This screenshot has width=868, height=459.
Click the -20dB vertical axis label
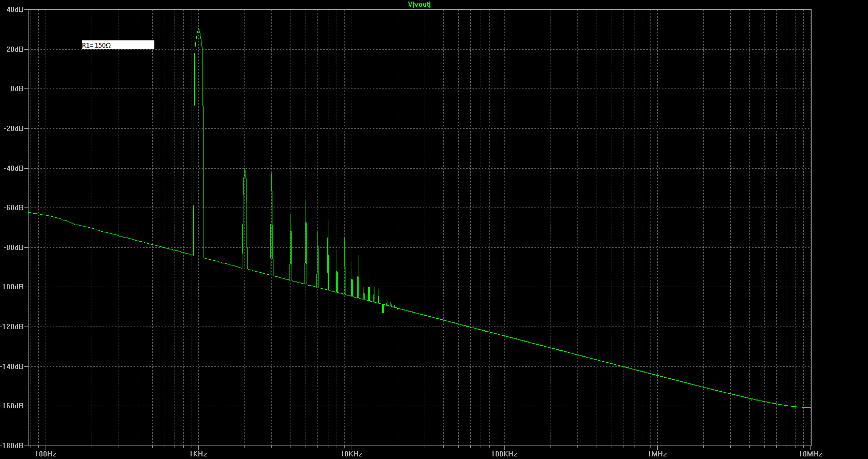click(x=15, y=128)
